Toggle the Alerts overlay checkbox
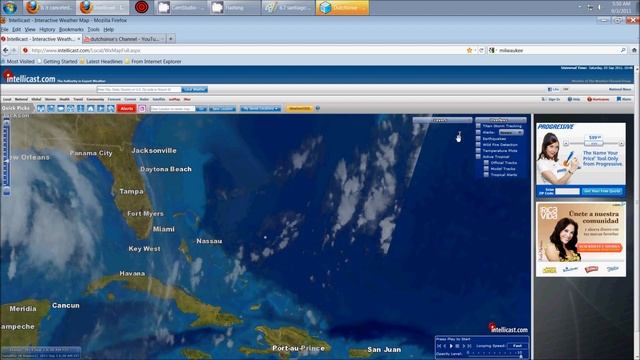 (x=478, y=132)
